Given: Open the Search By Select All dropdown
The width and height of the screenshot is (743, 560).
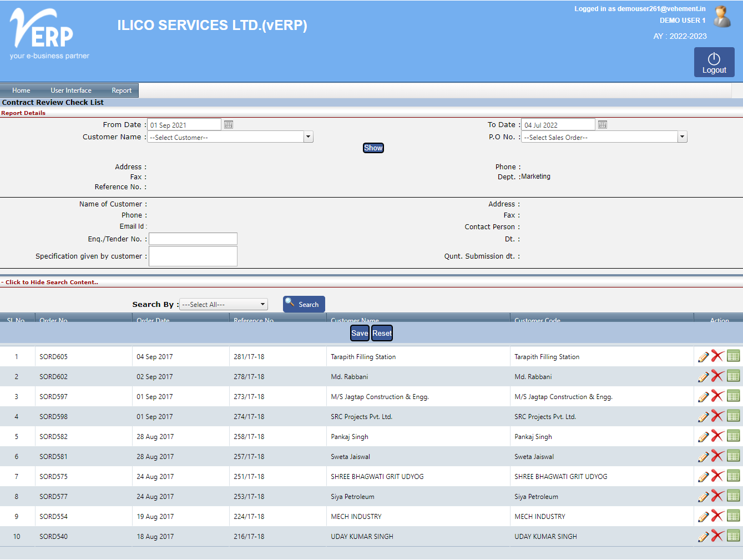Looking at the screenshot, I should 224,304.
